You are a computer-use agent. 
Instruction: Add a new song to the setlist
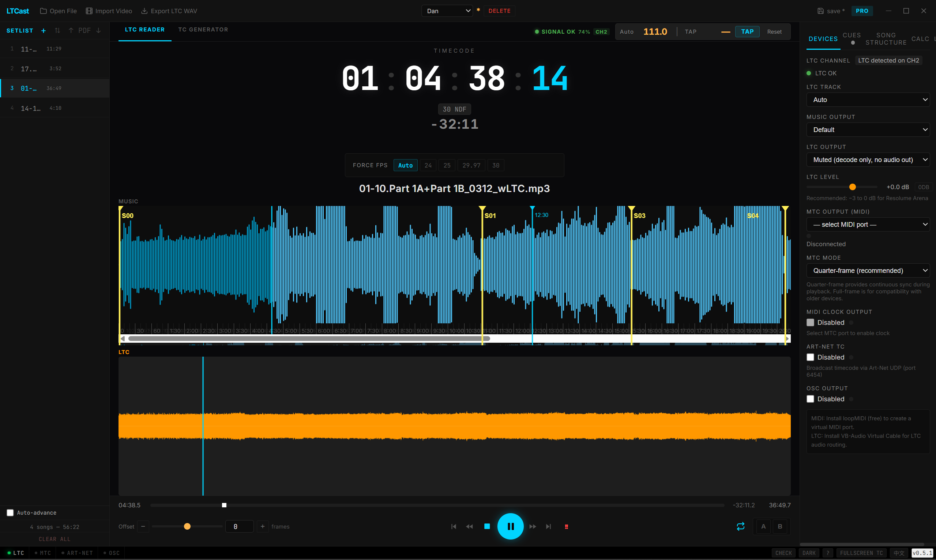tap(44, 31)
